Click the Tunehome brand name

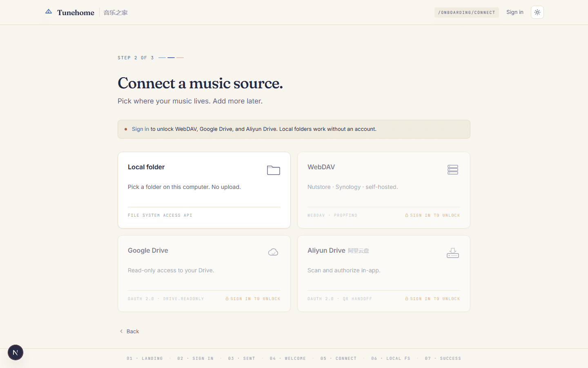[76, 12]
